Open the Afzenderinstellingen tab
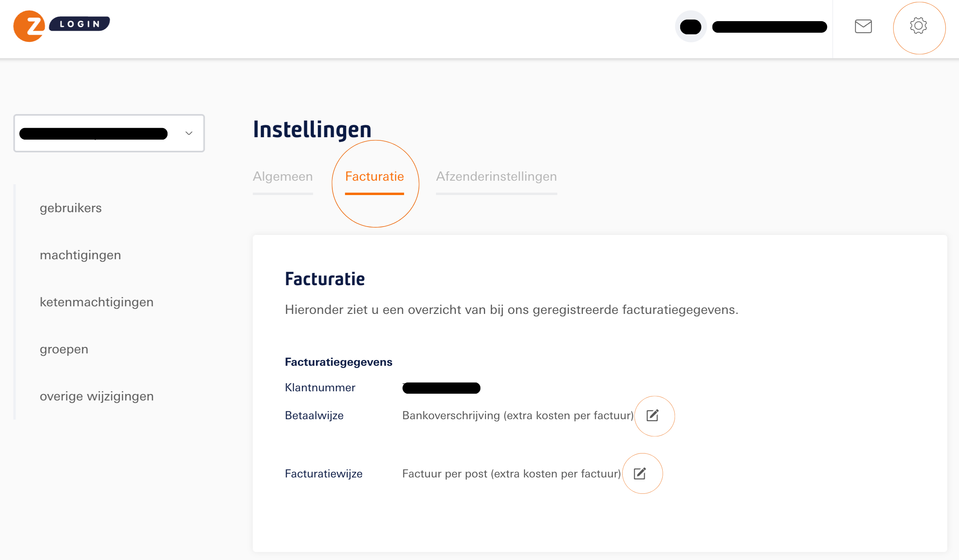959x560 pixels. (497, 177)
